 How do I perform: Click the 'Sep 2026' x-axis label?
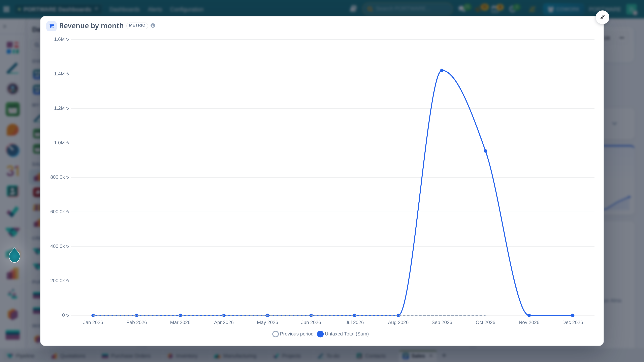[442, 322]
